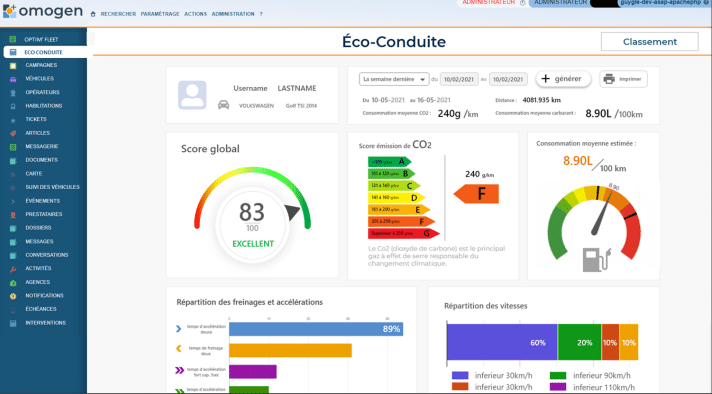Click the Tickets star icon
This screenshot has height=394, width=712.
[x=13, y=120]
